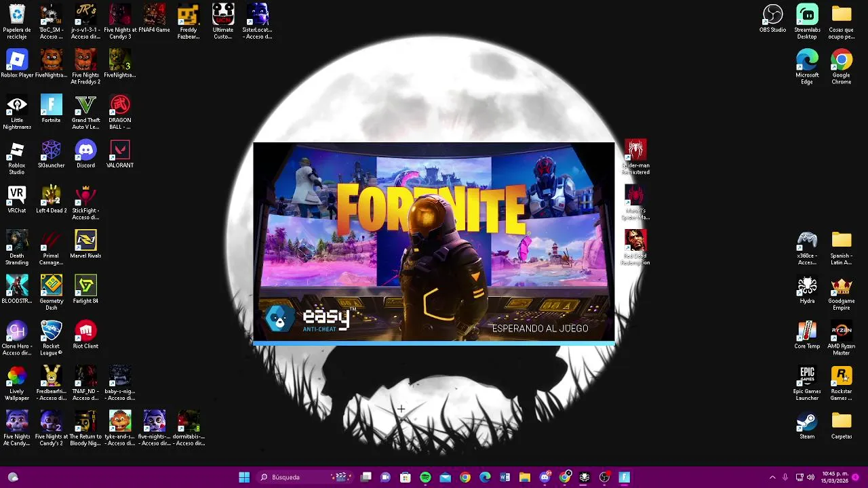Open the Death Stranding shortcut
This screenshot has width=868, height=488.
pyautogui.click(x=17, y=247)
